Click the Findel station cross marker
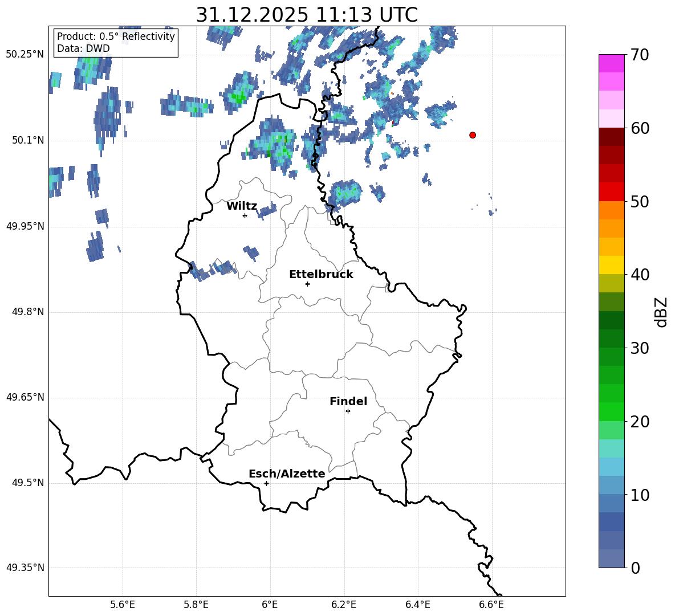The image size is (675, 616). pyautogui.click(x=348, y=411)
